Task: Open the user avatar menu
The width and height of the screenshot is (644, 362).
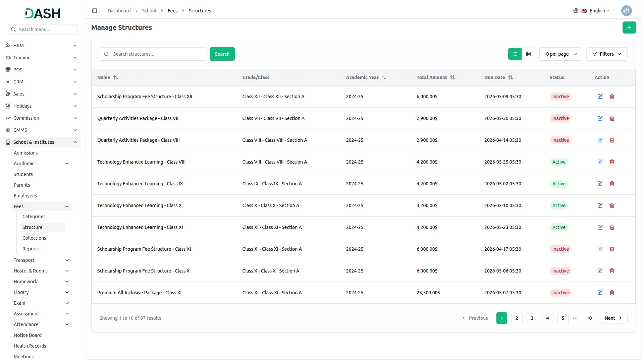Action: [x=626, y=11]
